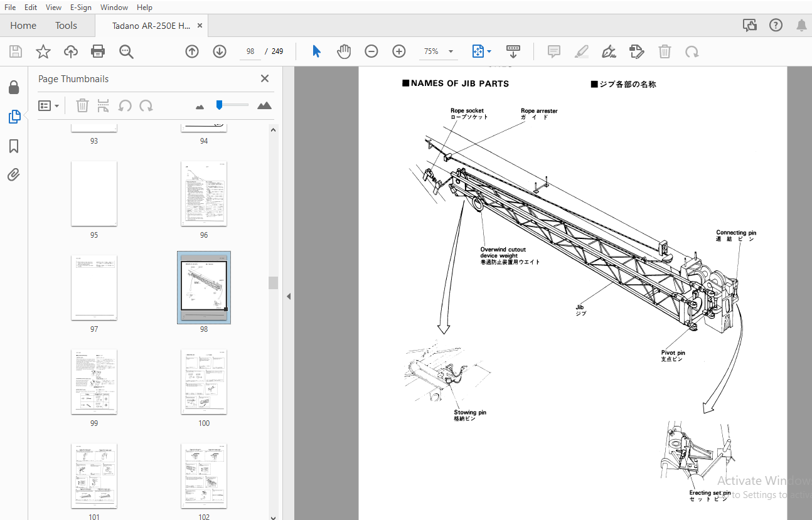Select the page 100 thumbnail
This screenshot has height=520, width=812.
pyautogui.click(x=204, y=382)
